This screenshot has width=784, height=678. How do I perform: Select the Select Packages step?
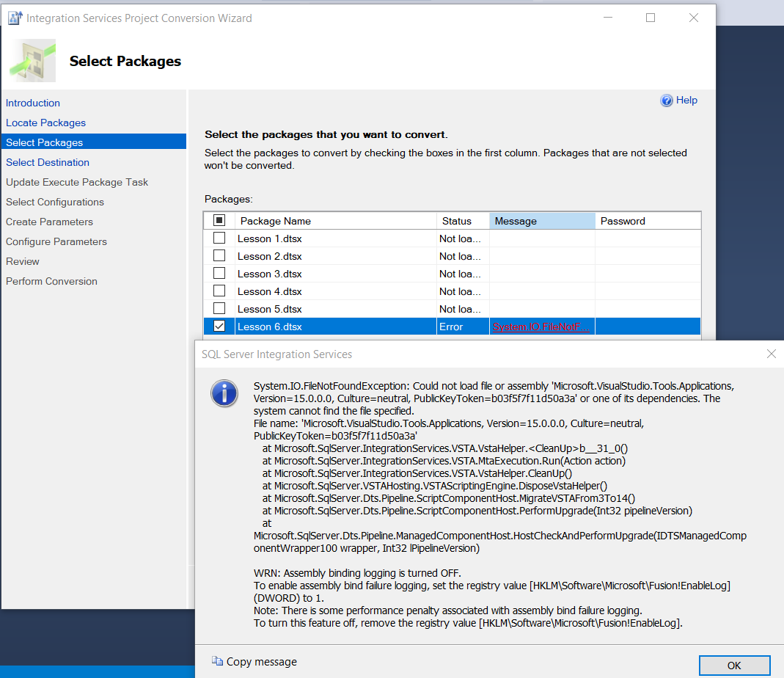tap(94, 142)
